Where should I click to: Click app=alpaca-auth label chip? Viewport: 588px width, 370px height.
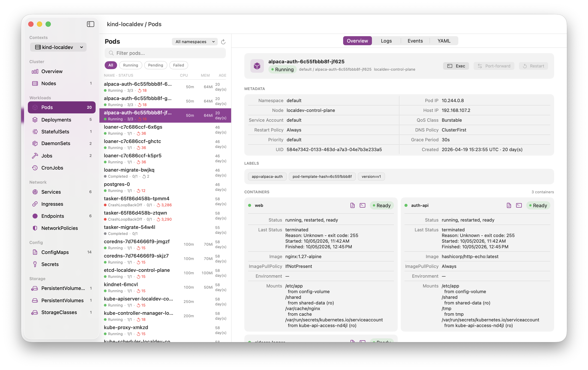point(267,177)
